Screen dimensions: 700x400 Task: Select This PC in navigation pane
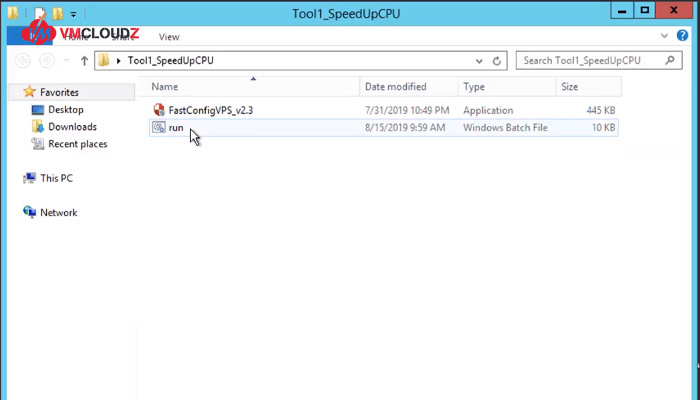56,178
